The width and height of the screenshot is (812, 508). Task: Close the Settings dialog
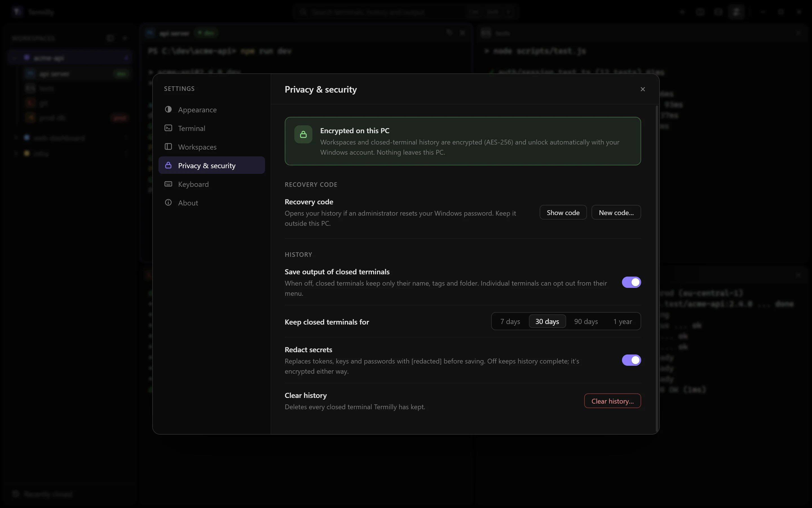tap(643, 89)
